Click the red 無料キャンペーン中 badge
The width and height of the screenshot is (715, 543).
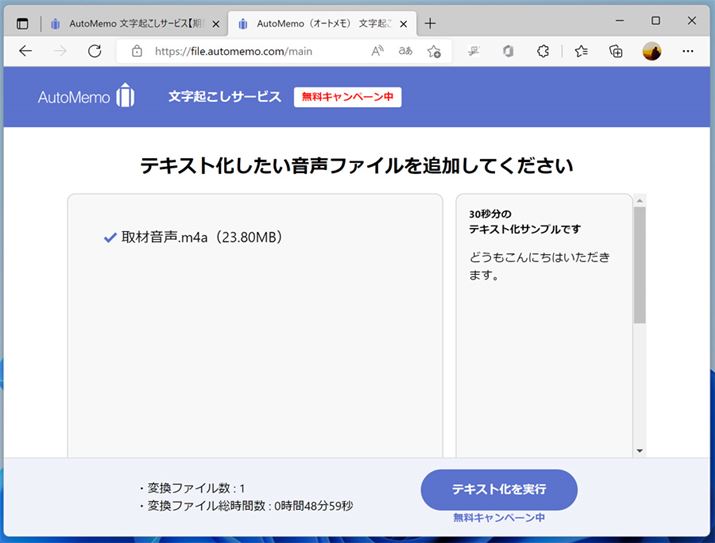(347, 97)
